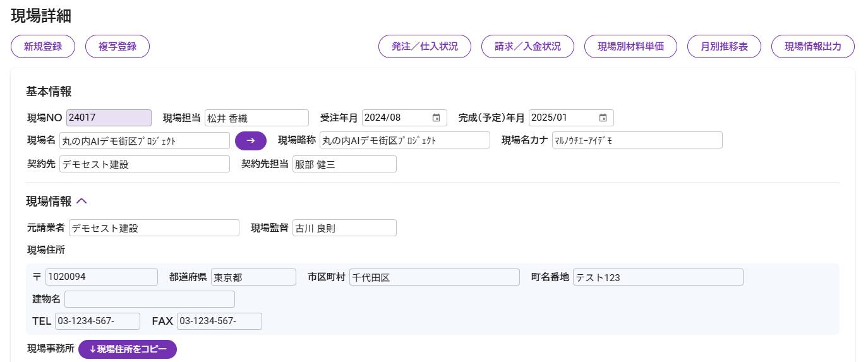Open 現場別材料単価

630,46
